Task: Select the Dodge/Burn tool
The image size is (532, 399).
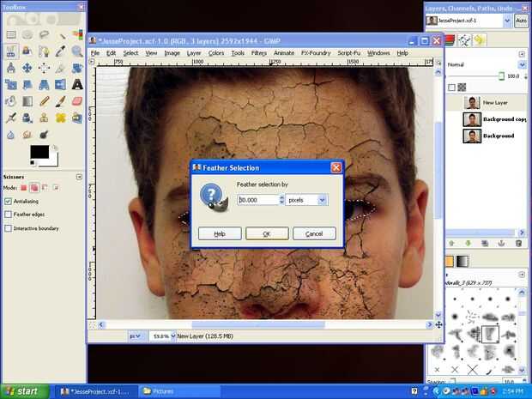Action: pos(44,135)
